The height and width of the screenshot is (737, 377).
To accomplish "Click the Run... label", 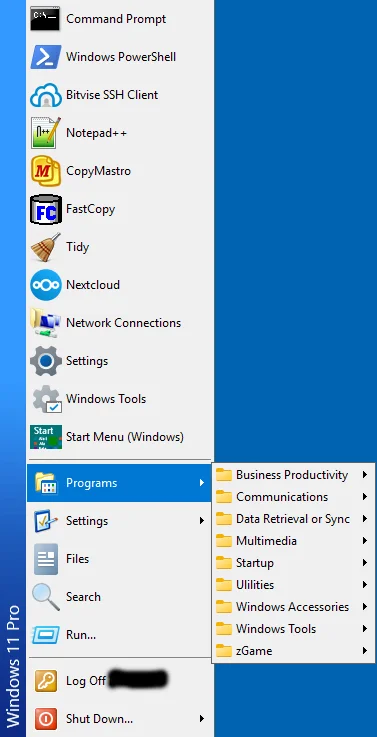I will [81, 635].
